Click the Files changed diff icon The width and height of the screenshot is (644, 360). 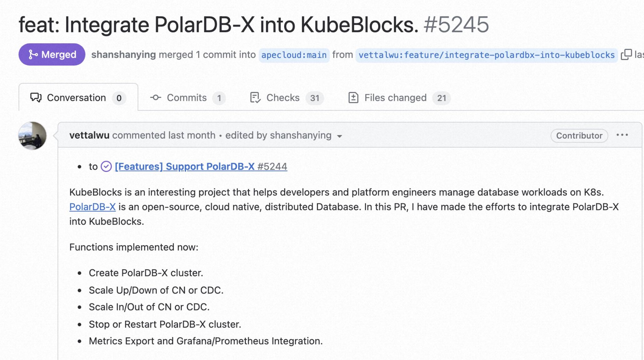tap(353, 98)
